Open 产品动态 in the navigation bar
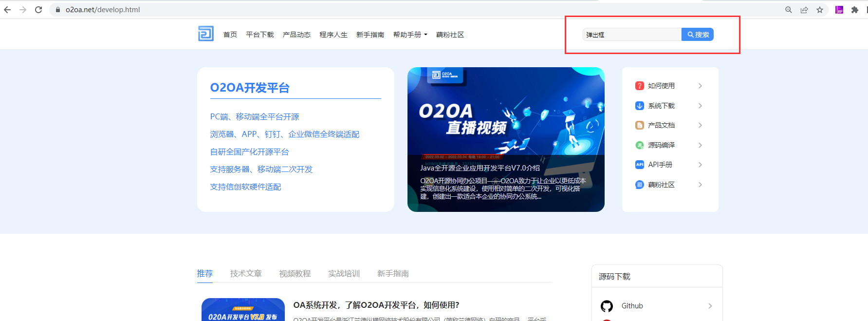This screenshot has width=868, height=321. pos(296,35)
